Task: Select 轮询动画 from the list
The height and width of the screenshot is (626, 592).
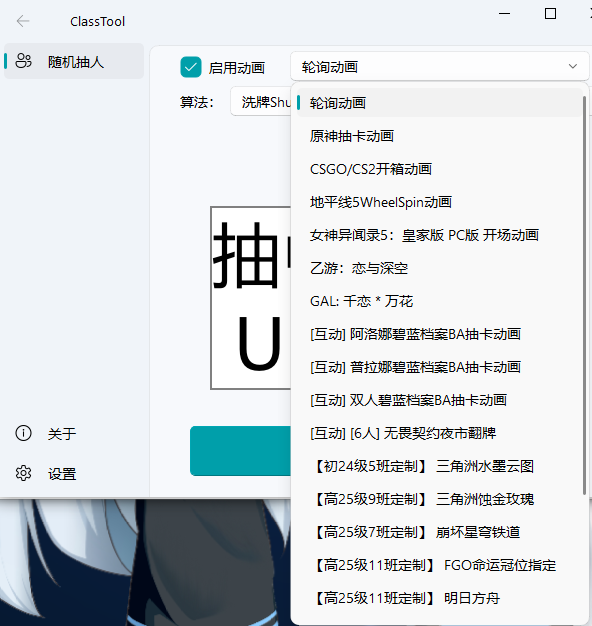Action: tap(439, 103)
